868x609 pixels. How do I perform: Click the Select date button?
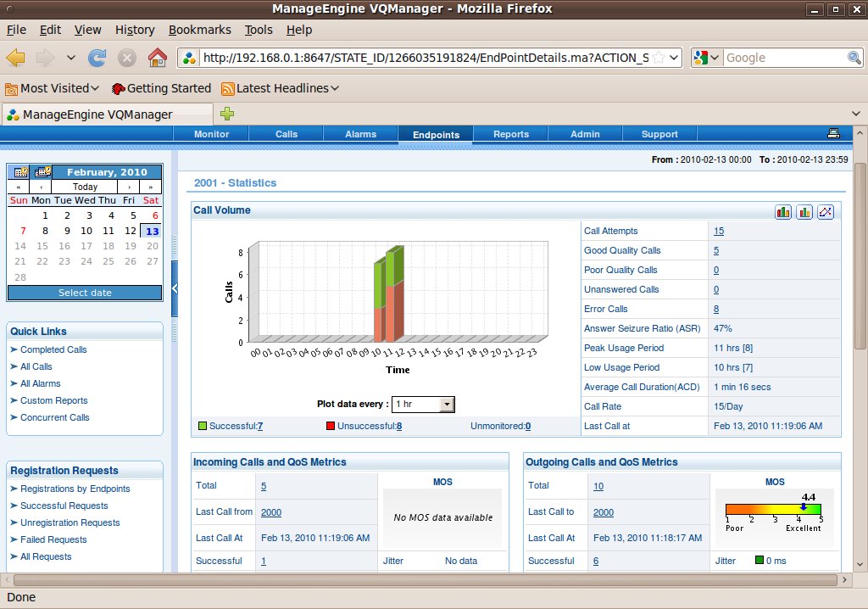pyautogui.click(x=84, y=293)
